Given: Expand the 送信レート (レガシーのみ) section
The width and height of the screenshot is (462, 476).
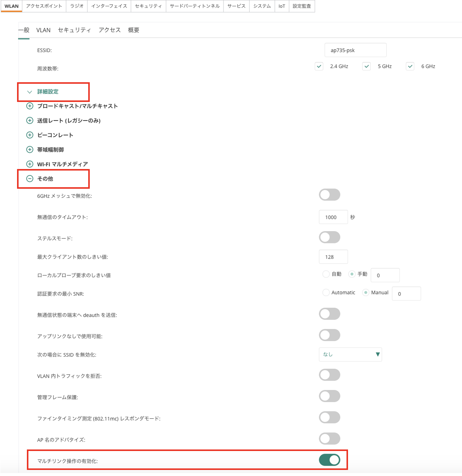Looking at the screenshot, I should point(30,121).
